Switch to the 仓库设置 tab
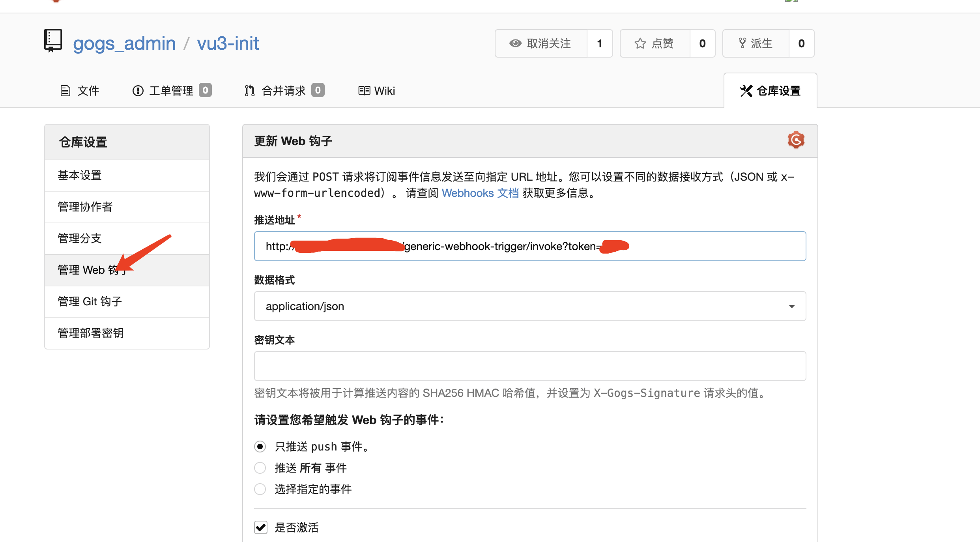The height and width of the screenshot is (542, 980). tap(770, 91)
